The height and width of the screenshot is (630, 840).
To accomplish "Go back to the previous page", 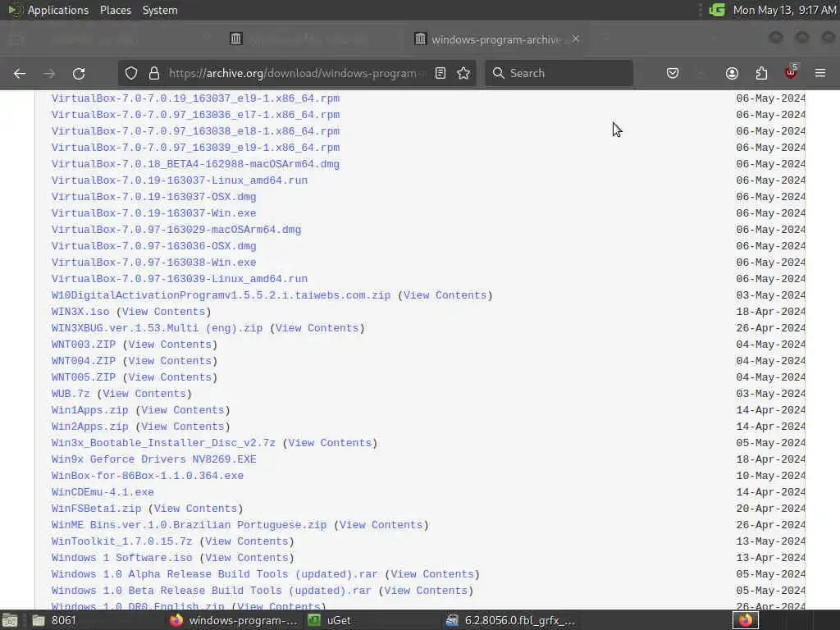I will click(20, 73).
